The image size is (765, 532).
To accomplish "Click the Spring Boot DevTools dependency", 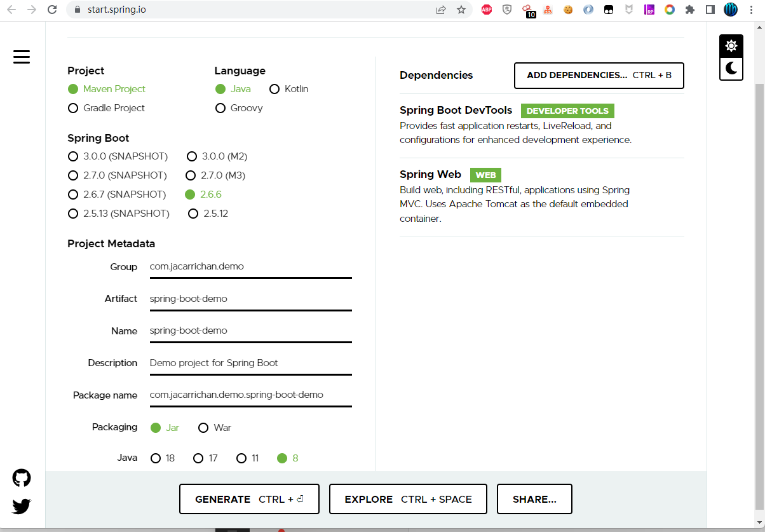I will pos(541,125).
